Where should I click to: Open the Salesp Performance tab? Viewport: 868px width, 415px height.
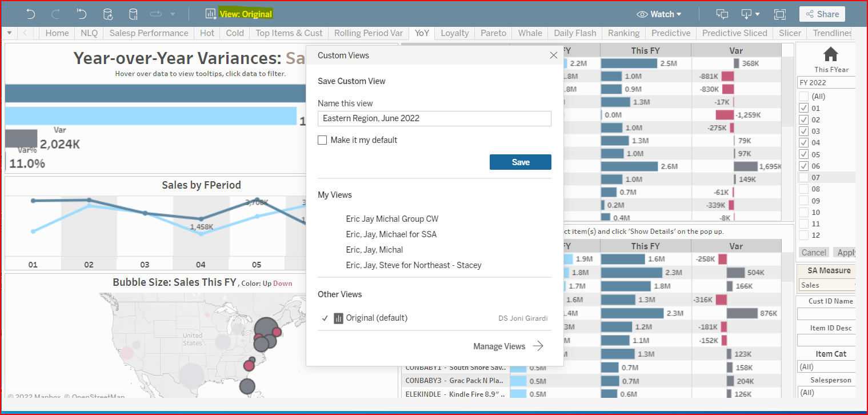[x=149, y=33]
